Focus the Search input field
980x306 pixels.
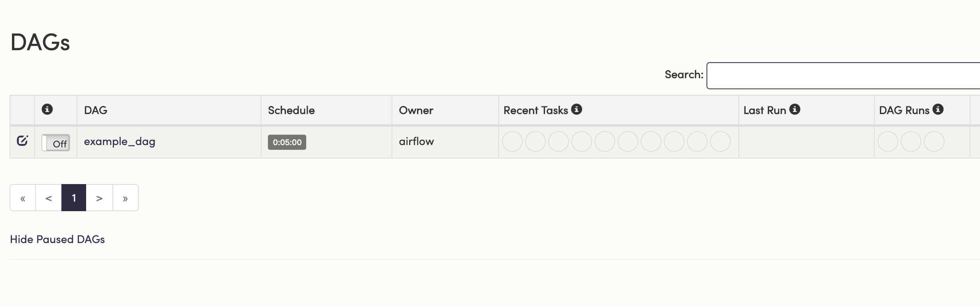click(x=843, y=76)
